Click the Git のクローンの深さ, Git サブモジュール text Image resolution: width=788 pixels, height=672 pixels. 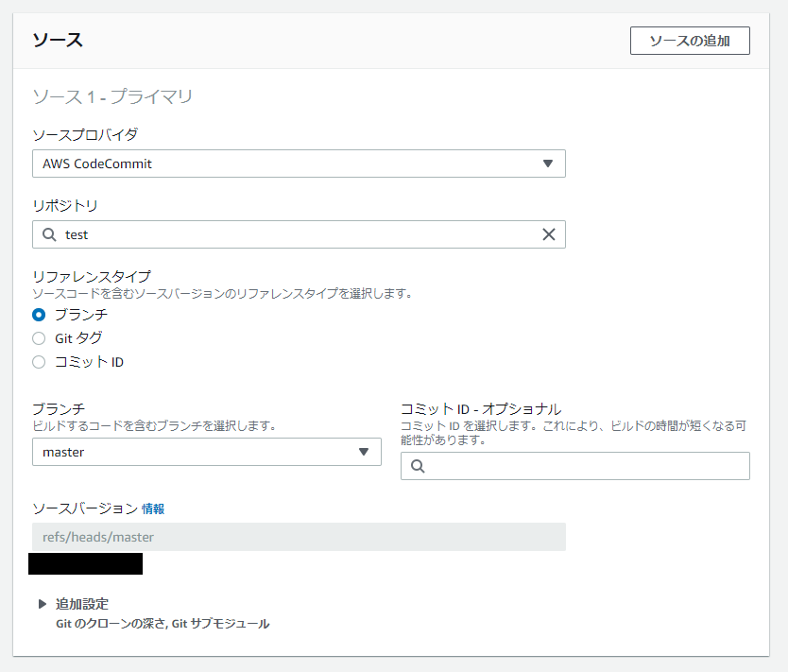[163, 624]
